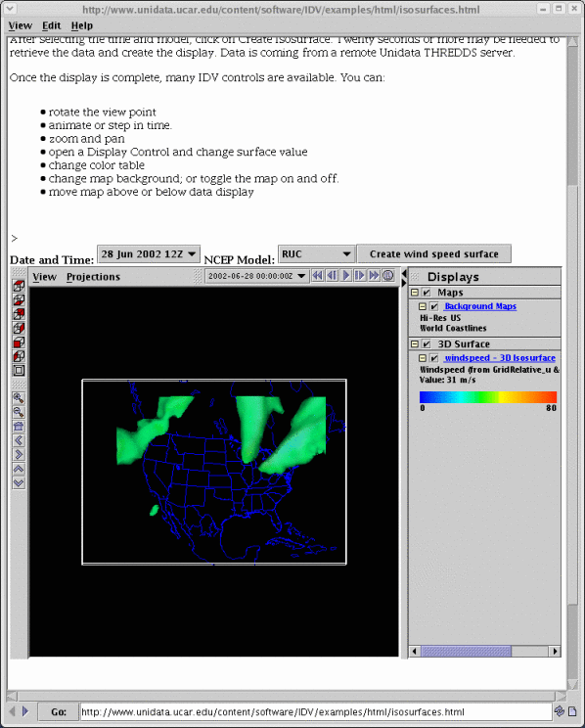Expand the Displays panel with right arrow
This screenshot has width=585, height=728.
pyautogui.click(x=403, y=282)
